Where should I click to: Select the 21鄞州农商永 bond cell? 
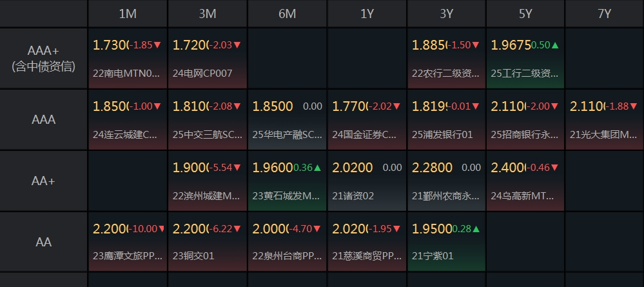pos(447,181)
